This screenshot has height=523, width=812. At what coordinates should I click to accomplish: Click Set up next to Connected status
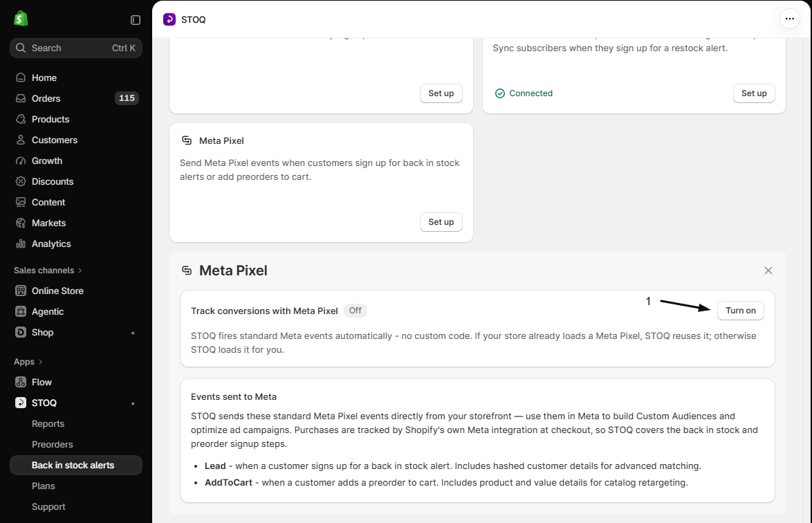(x=754, y=93)
